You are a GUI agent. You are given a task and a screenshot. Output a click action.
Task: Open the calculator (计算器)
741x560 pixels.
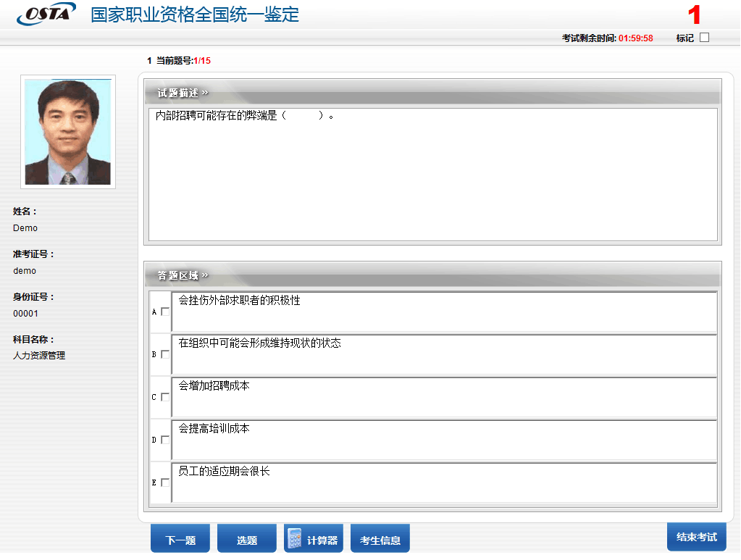[x=314, y=540]
